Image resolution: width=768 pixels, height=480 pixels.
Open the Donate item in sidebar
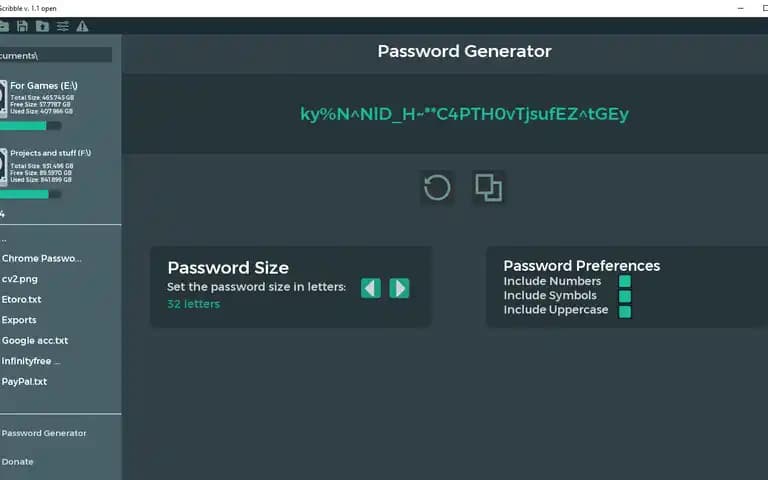18,461
